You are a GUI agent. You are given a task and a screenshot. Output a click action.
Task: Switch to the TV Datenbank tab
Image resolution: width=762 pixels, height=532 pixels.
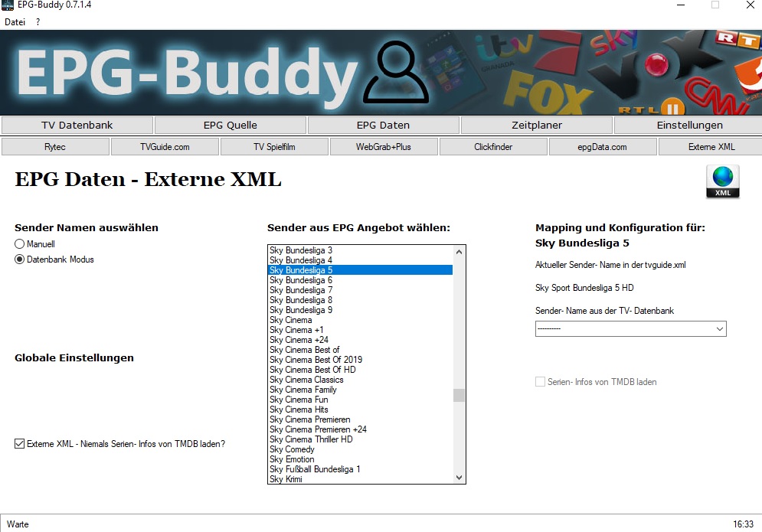click(77, 126)
